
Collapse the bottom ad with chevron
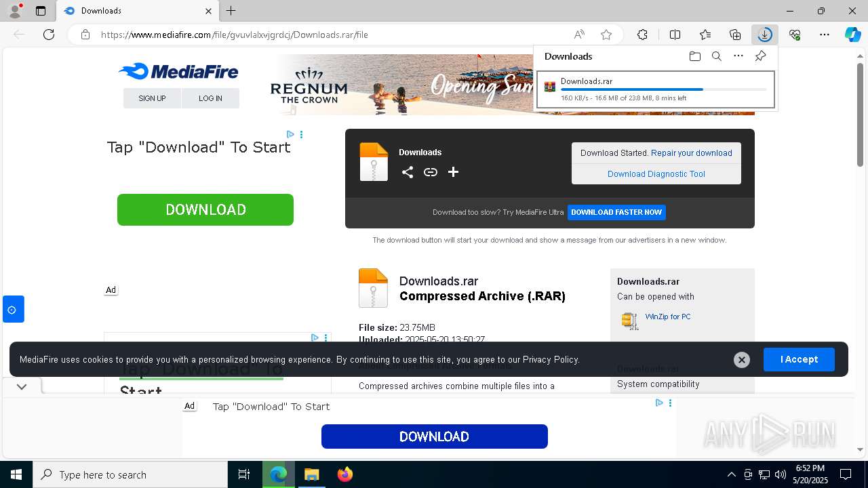(22, 386)
